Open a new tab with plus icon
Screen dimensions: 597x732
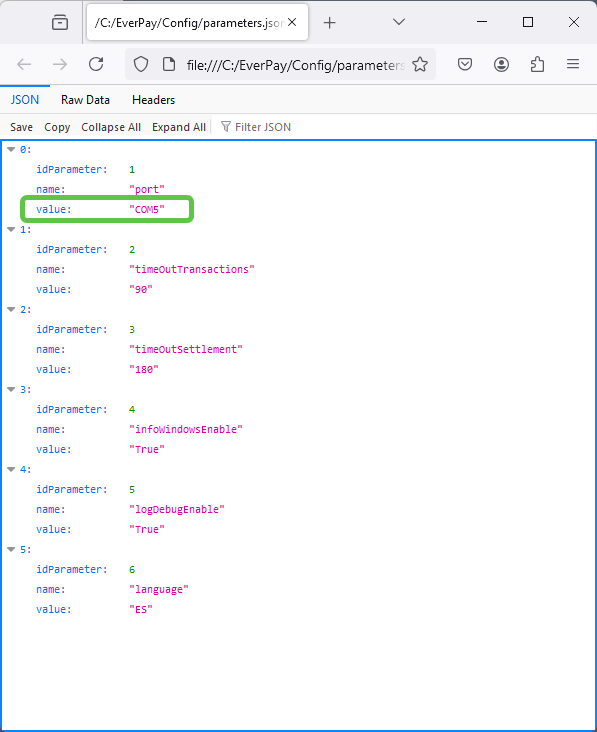(x=330, y=22)
